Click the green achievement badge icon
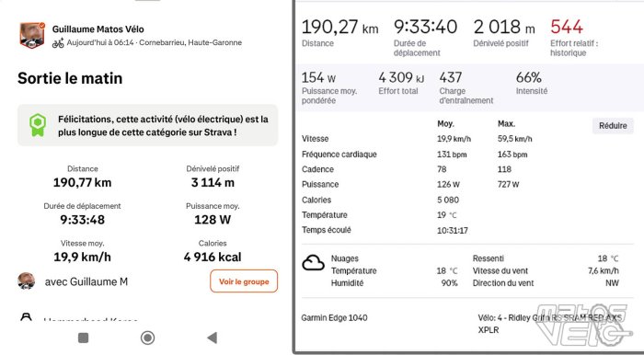This screenshot has height=355, width=644. coord(37,125)
